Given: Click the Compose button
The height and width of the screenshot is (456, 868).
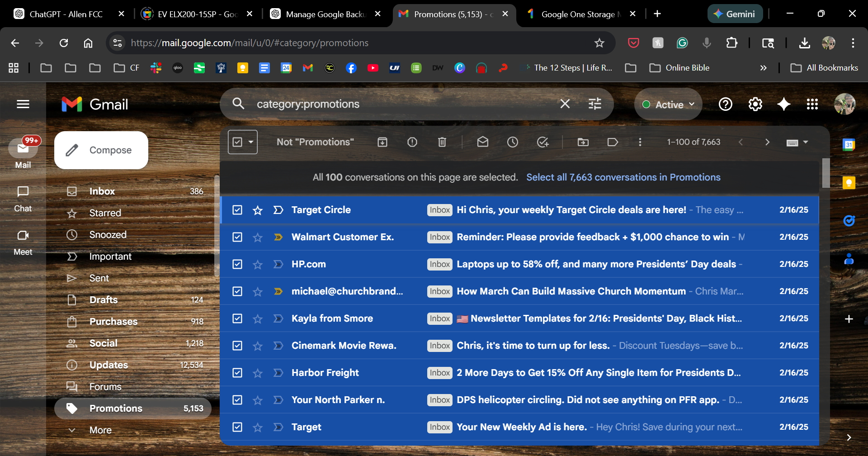Looking at the screenshot, I should [101, 150].
